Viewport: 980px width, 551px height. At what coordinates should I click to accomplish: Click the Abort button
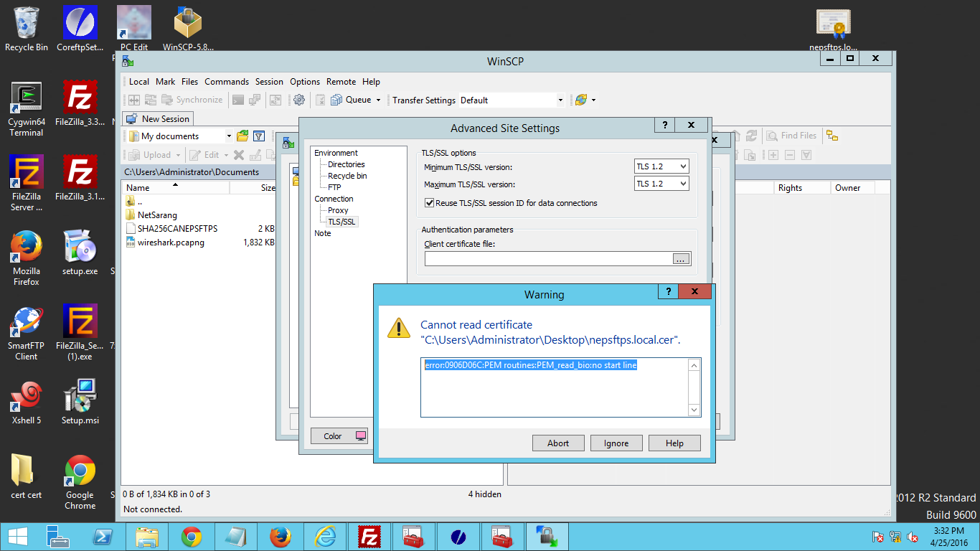pyautogui.click(x=558, y=443)
